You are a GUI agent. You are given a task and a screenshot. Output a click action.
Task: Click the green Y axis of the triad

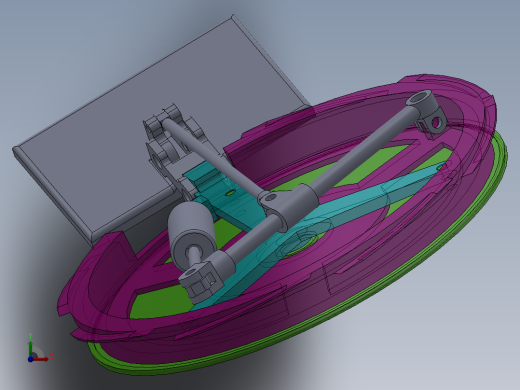(30, 349)
